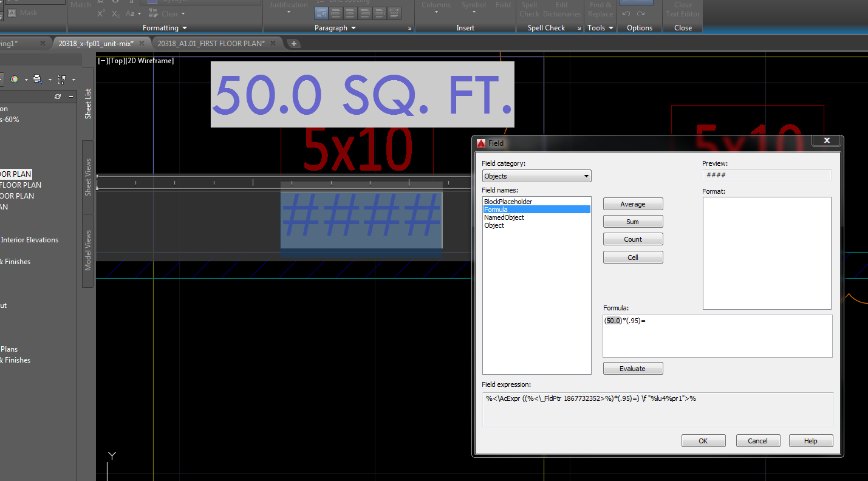Expand the Columns dropdown on the ribbon
The width and height of the screenshot is (868, 481).
tap(436, 10)
